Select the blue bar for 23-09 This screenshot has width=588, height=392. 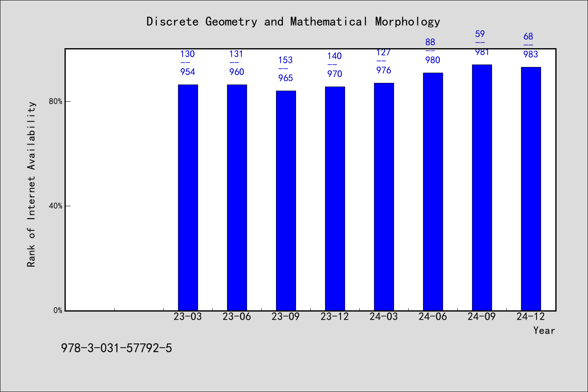(x=286, y=200)
